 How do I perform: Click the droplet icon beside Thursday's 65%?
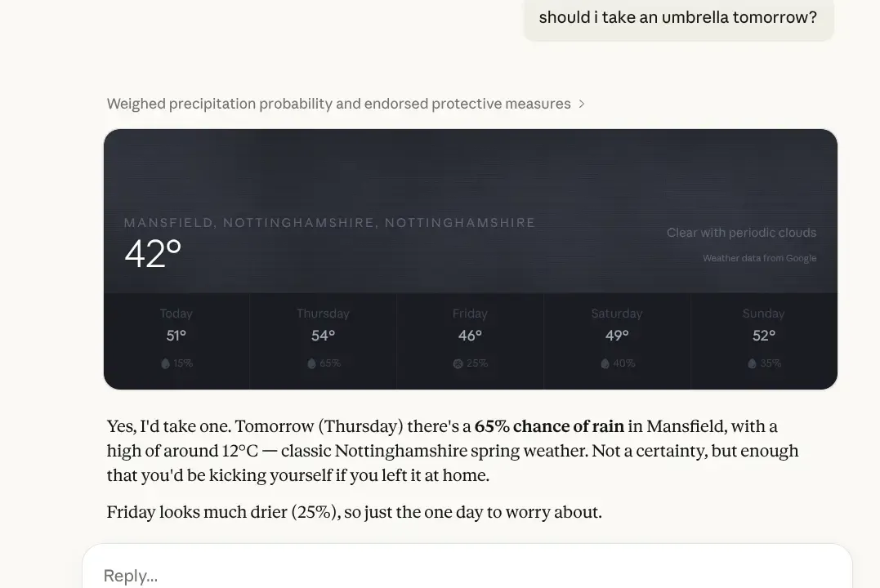[x=310, y=363]
